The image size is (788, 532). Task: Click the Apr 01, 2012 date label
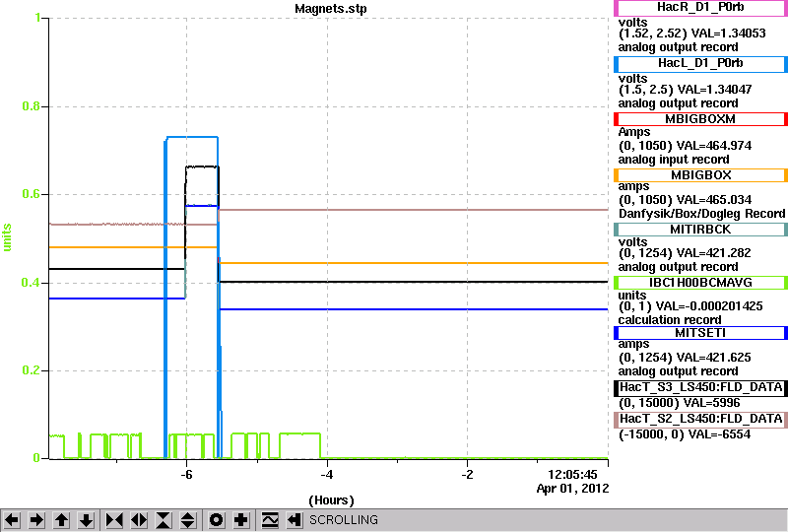pyautogui.click(x=572, y=489)
